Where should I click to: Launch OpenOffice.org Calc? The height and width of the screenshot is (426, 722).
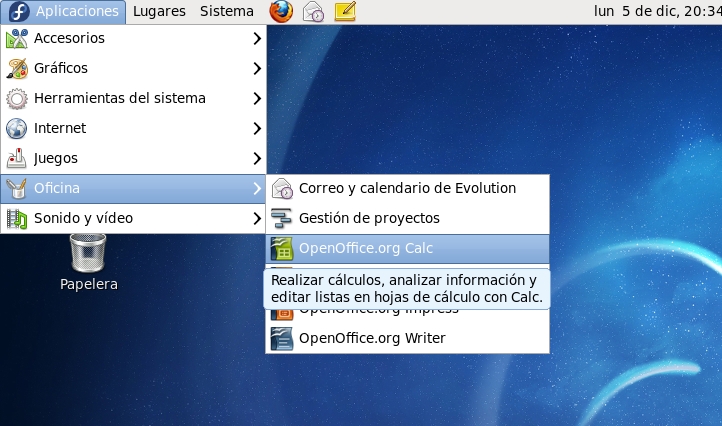click(408, 249)
